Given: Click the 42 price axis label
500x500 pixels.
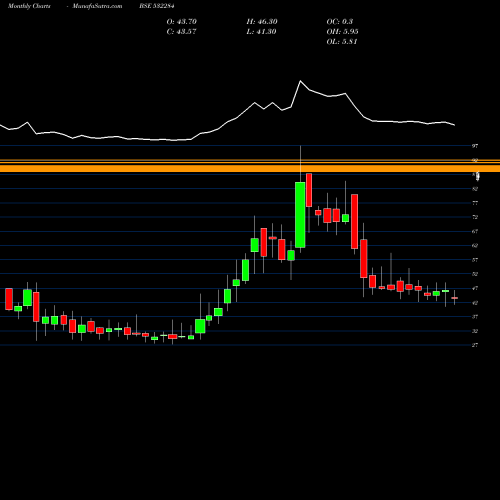Looking at the screenshot, I should click(475, 303).
